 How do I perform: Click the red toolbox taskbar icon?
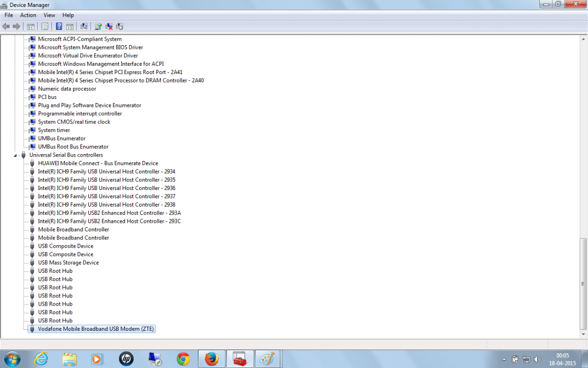(x=240, y=359)
